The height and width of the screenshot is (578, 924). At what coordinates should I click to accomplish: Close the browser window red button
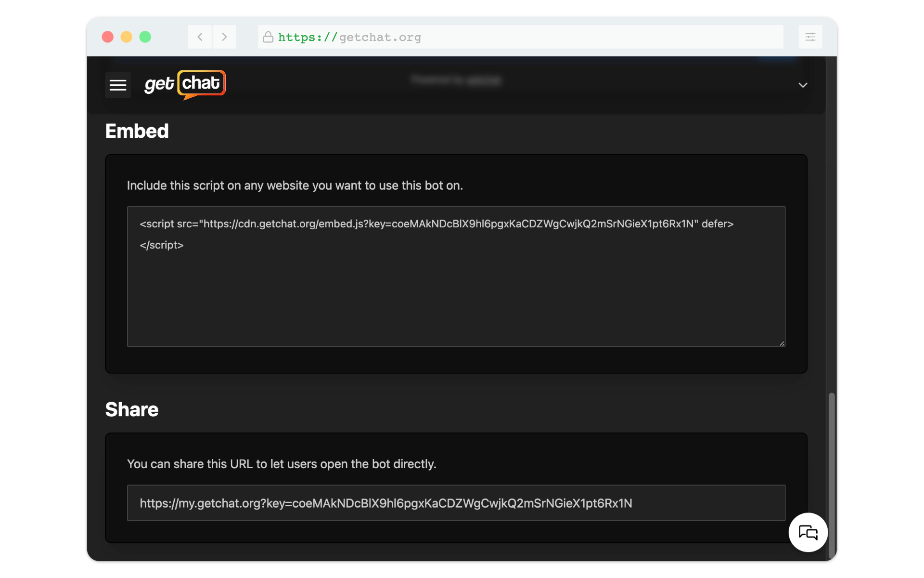[x=108, y=37]
